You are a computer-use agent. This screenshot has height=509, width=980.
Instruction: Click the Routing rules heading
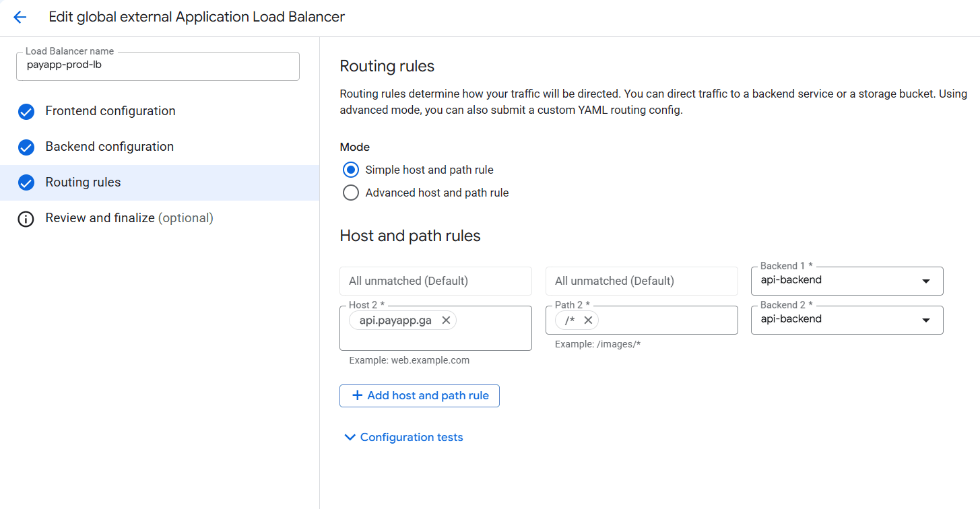(387, 66)
